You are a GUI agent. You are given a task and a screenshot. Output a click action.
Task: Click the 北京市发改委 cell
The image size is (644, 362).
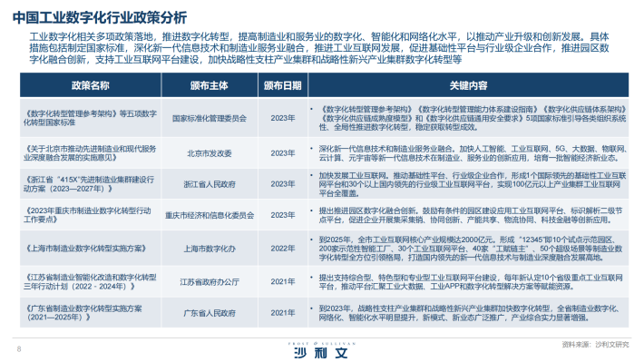209,153
